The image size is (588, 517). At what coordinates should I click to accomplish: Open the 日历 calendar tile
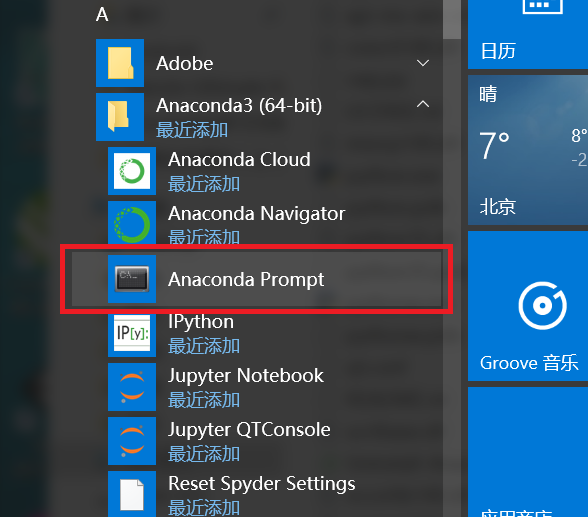528,34
